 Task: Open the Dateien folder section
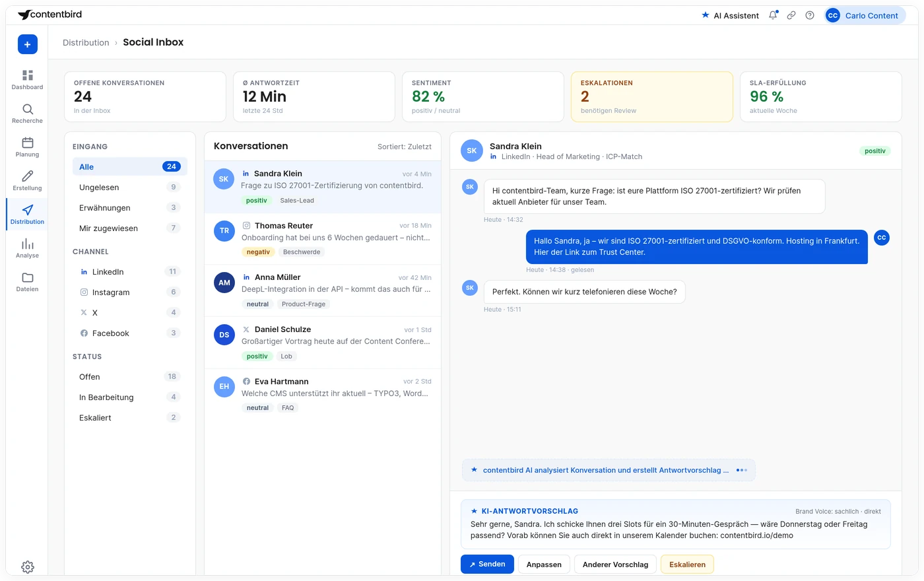click(x=27, y=282)
